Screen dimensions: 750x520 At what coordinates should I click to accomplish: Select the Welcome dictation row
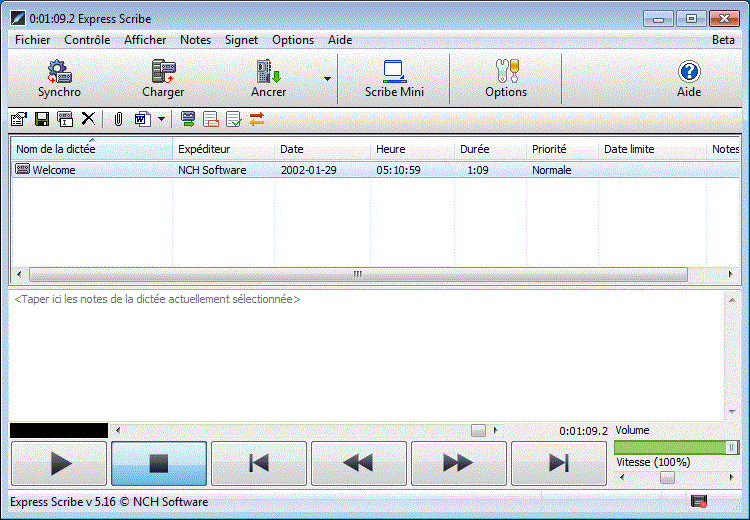click(375, 170)
